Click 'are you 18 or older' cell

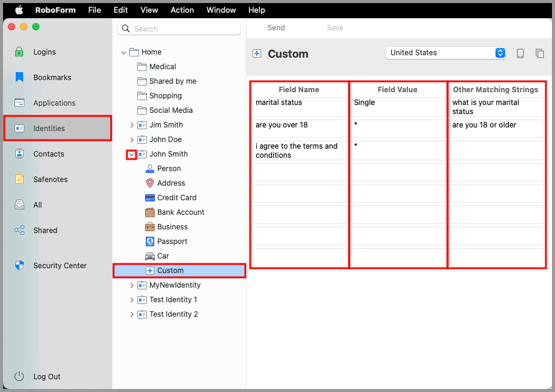496,129
